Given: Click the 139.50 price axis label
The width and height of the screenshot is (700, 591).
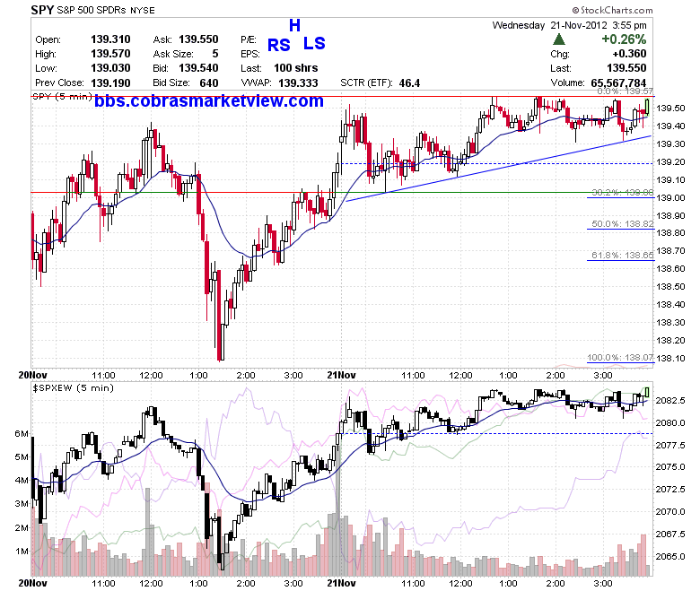Looking at the screenshot, I should coord(670,109).
